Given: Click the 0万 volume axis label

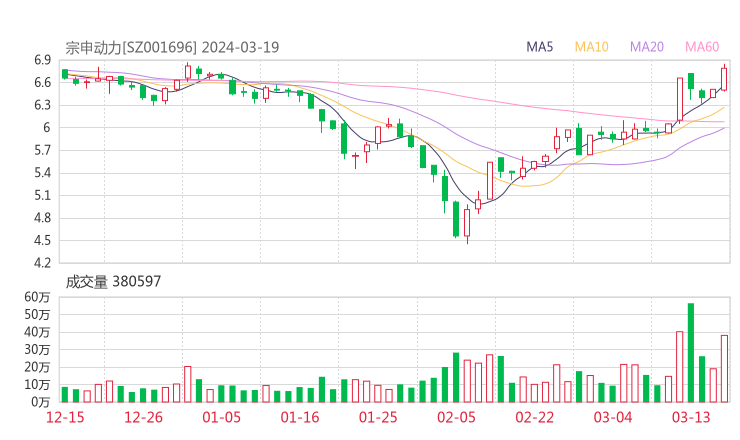Looking at the screenshot, I should coord(41,402).
